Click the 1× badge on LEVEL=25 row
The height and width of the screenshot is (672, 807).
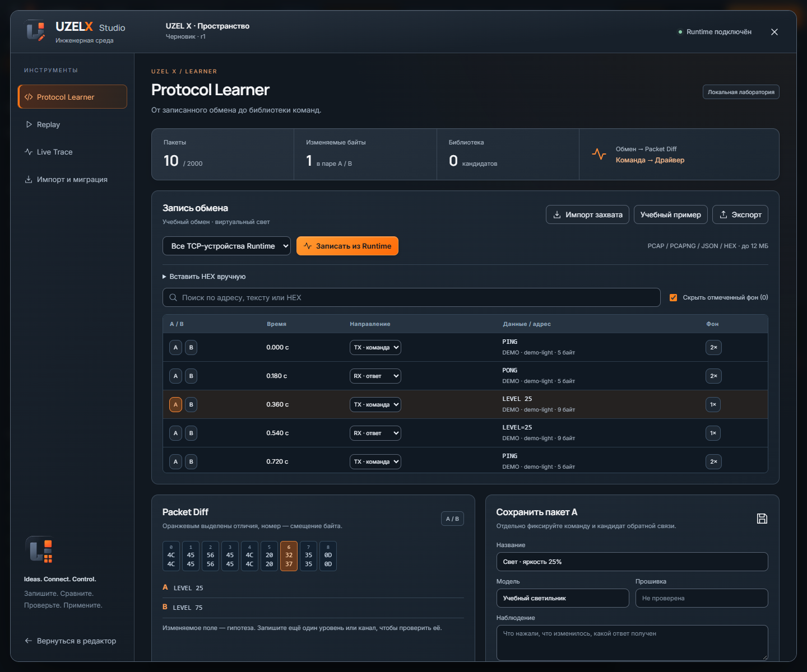(713, 433)
